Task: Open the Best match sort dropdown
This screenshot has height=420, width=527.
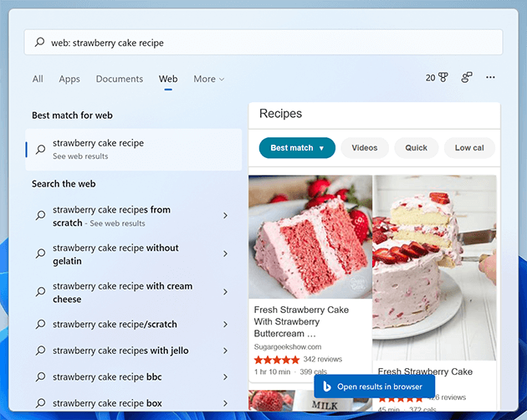Action: coord(297,148)
